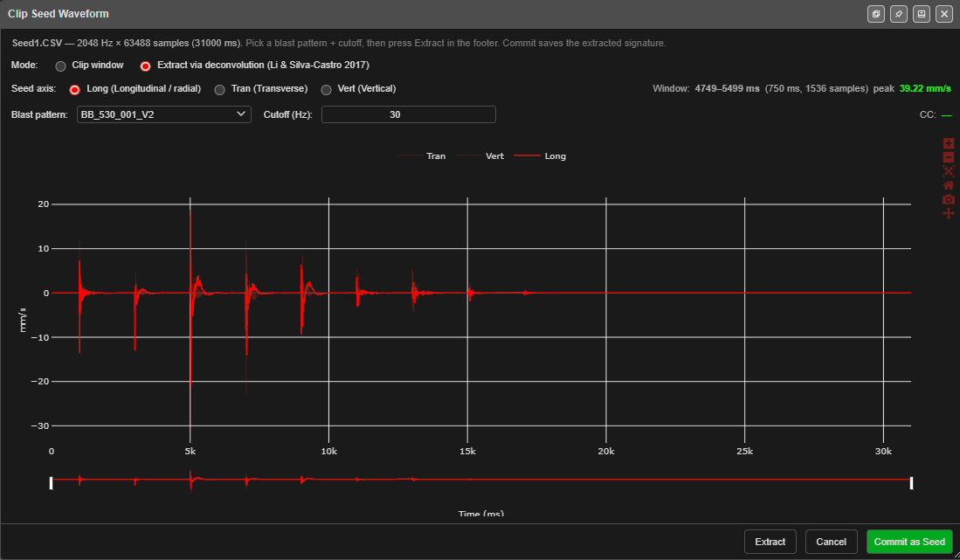Zoom out with the chart minus icon

pyautogui.click(x=949, y=157)
